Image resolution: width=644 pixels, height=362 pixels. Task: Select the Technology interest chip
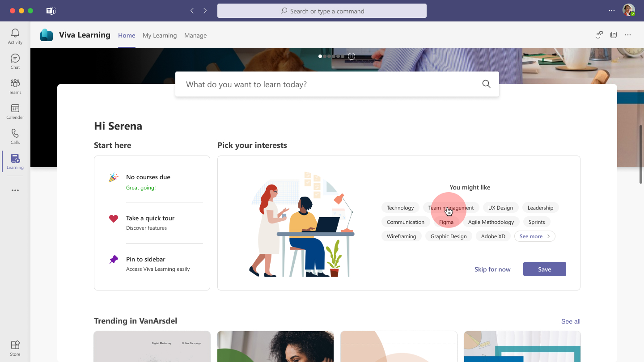click(400, 207)
